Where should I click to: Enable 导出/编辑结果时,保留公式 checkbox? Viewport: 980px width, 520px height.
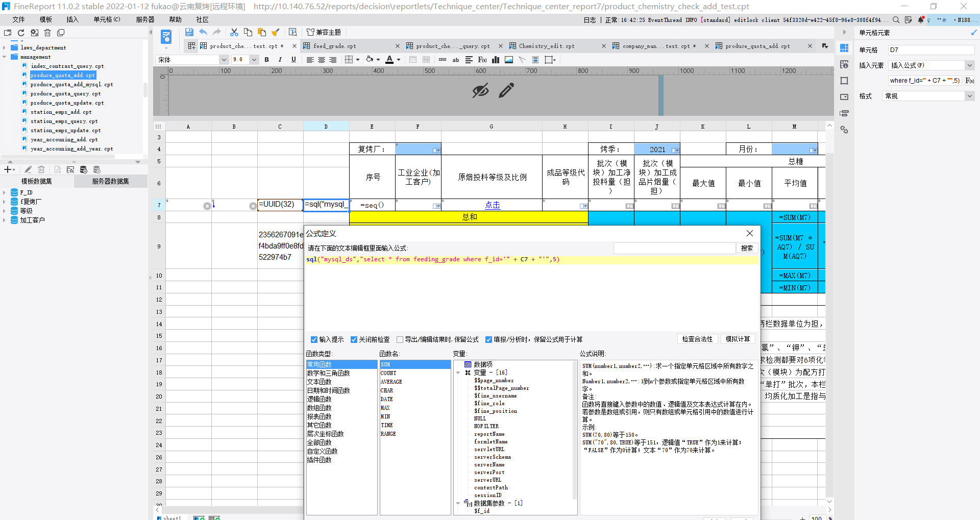pos(400,339)
